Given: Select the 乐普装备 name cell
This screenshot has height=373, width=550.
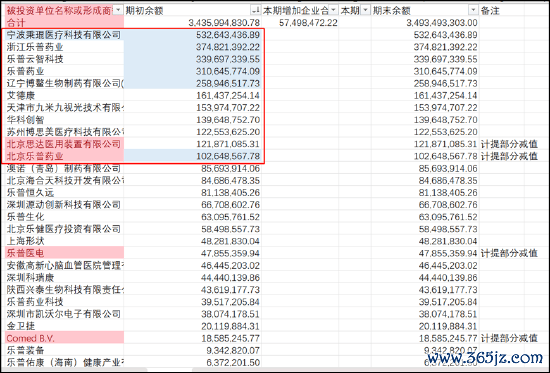Looking at the screenshot, I should point(64,351).
